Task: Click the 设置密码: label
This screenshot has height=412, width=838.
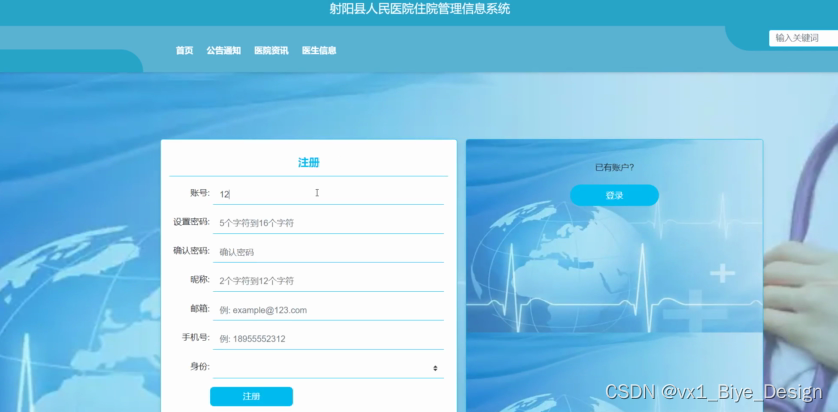Action: [191, 222]
